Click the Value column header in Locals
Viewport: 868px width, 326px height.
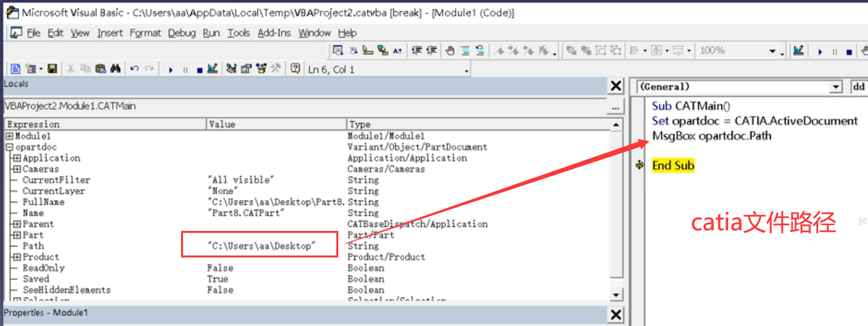tap(276, 124)
